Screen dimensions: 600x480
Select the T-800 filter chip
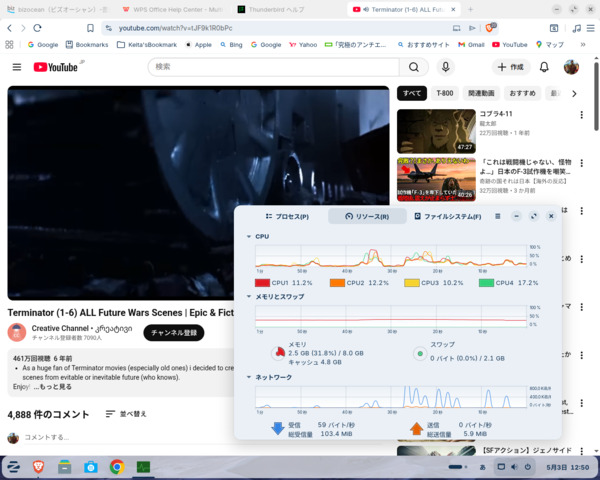445,93
